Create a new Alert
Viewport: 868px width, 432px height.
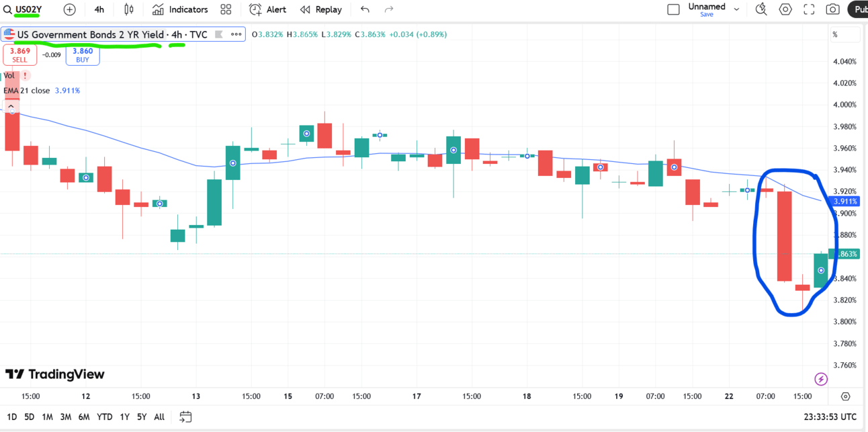(x=267, y=9)
